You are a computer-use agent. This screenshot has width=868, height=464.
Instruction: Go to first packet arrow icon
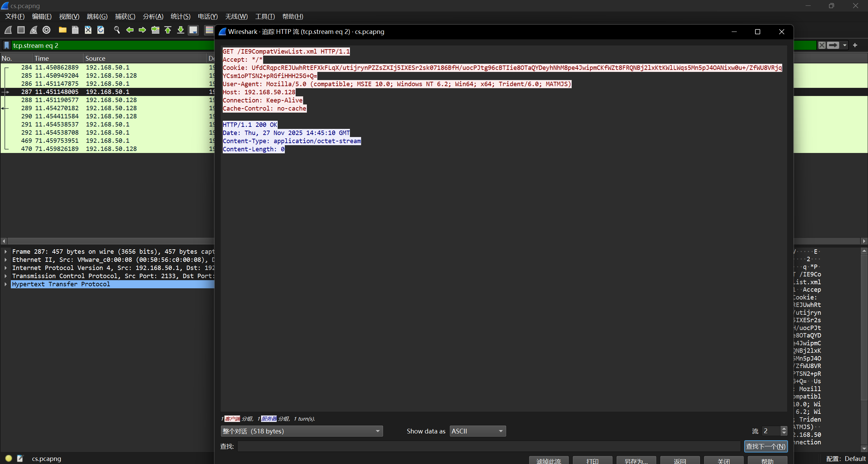coord(168,30)
